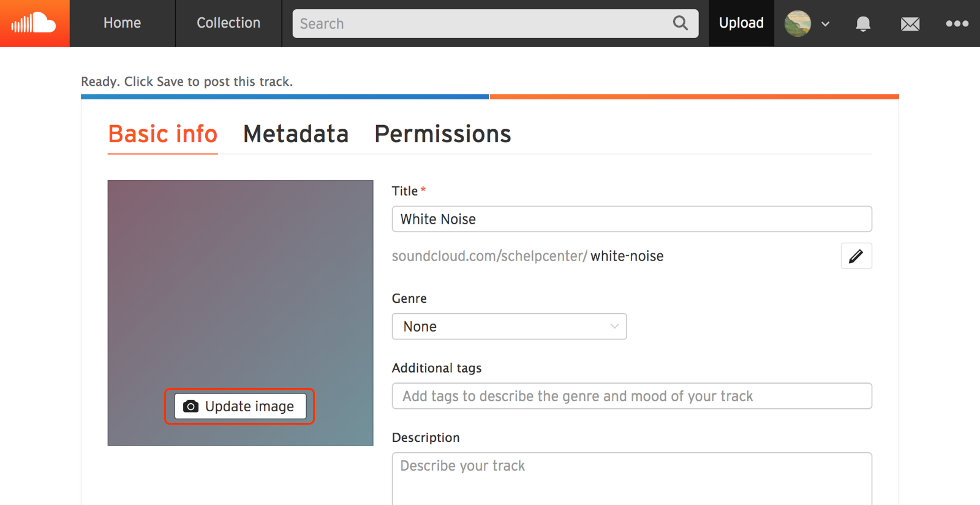
Task: Open the Genre selector arrow
Action: click(x=614, y=326)
